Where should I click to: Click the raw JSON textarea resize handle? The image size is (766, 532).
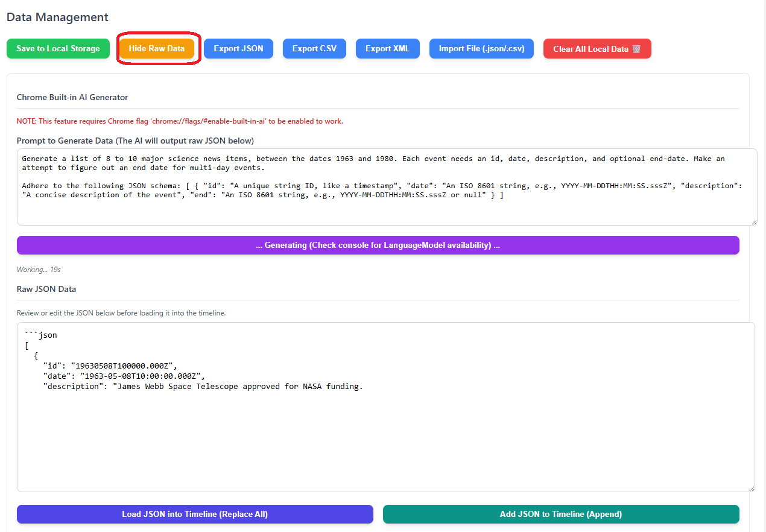[751, 488]
